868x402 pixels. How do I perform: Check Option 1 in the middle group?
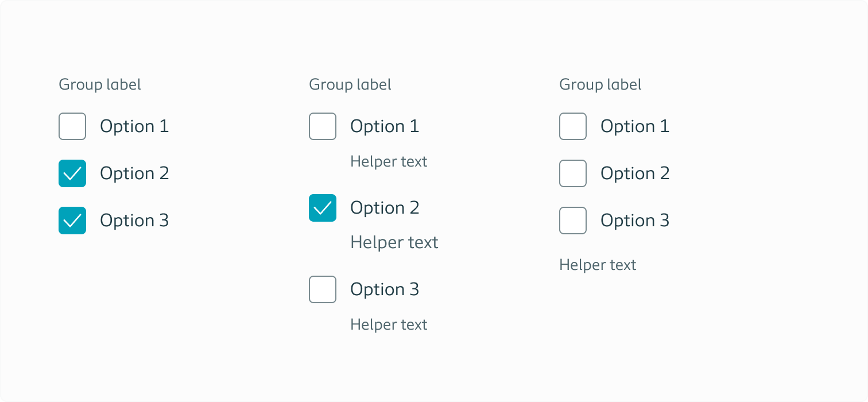coord(322,126)
